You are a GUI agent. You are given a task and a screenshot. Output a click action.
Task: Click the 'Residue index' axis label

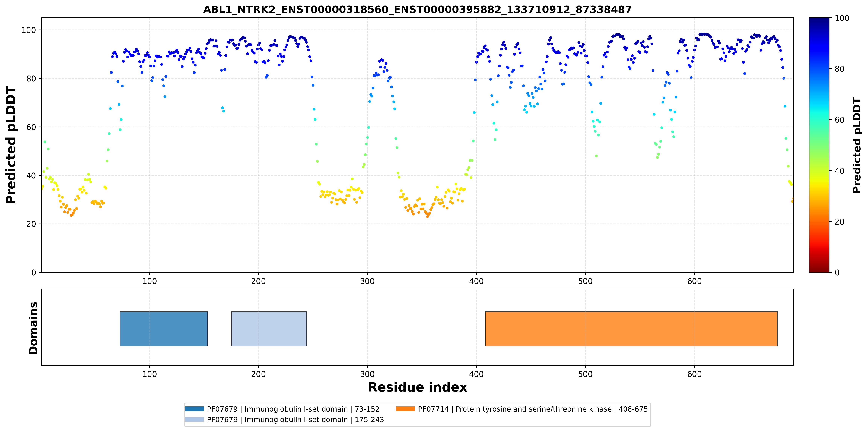[x=418, y=387]
